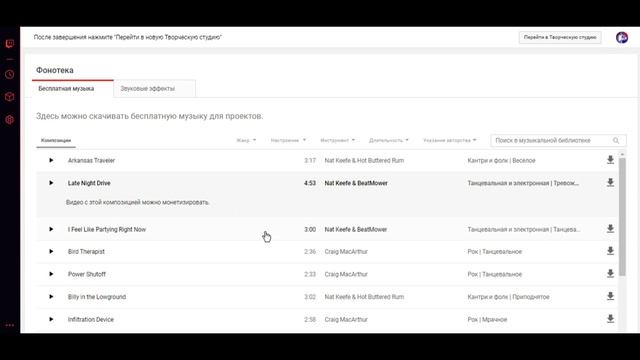Click Craig MacArthur on Bird Therapist row
640x360 pixels.
[346, 251]
